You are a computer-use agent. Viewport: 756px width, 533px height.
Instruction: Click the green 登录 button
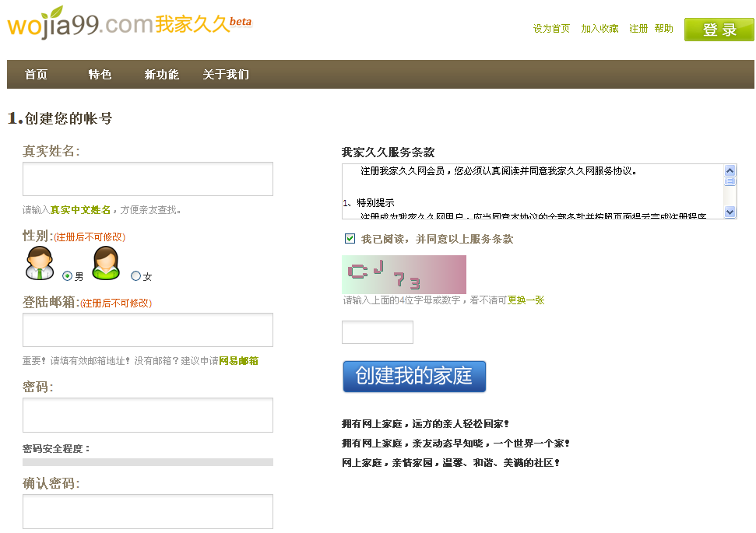point(719,30)
